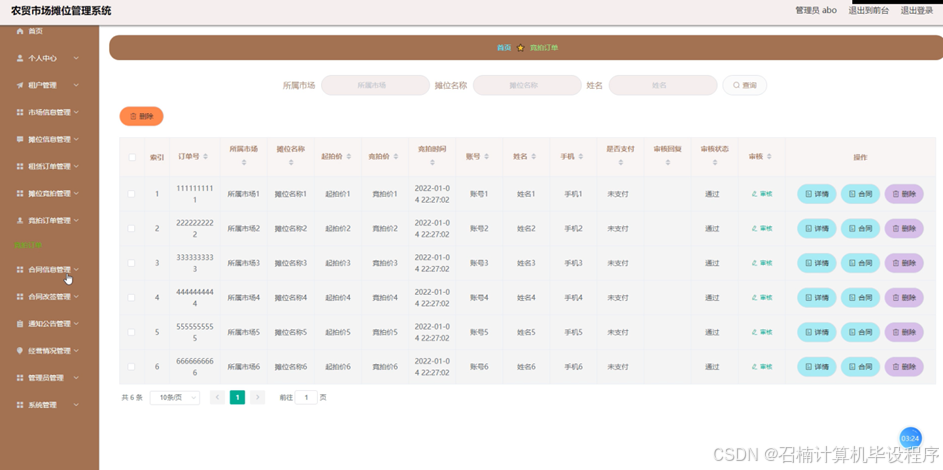943x470 pixels.
Task: Toggle the select-all checkbox in the table header
Action: point(132,157)
